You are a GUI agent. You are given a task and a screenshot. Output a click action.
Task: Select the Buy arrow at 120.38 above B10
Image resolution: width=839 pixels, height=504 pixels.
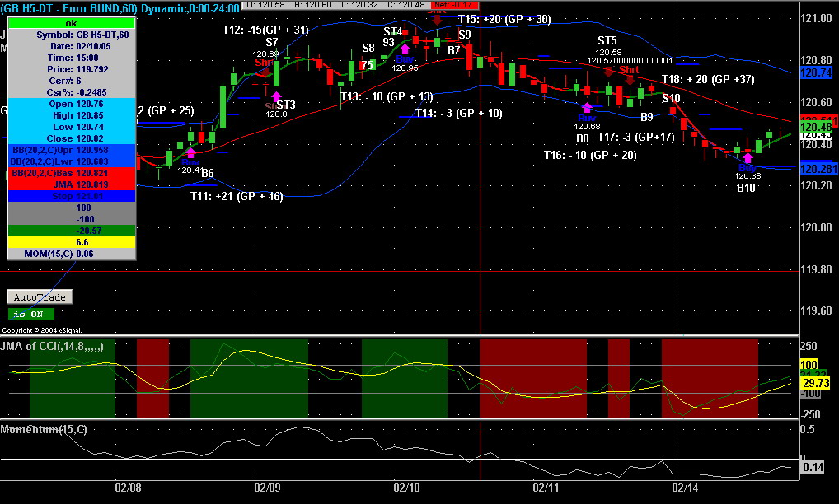click(748, 157)
